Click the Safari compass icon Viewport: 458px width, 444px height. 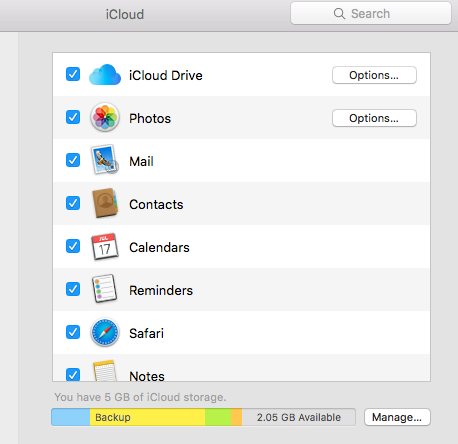click(x=105, y=332)
